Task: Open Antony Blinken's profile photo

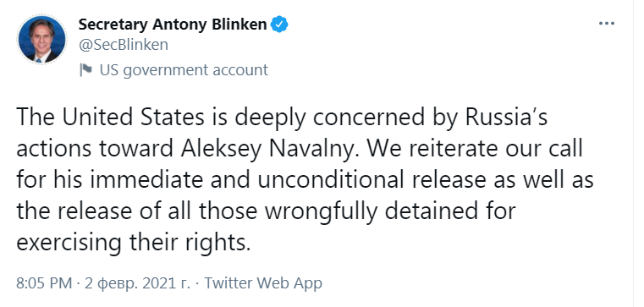Action: 42,40
